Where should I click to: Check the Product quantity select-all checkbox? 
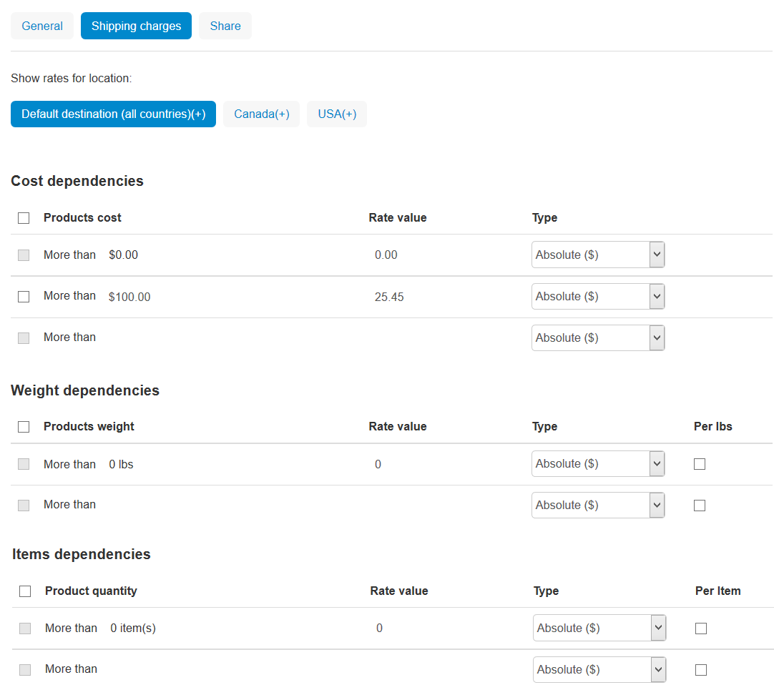point(25,591)
